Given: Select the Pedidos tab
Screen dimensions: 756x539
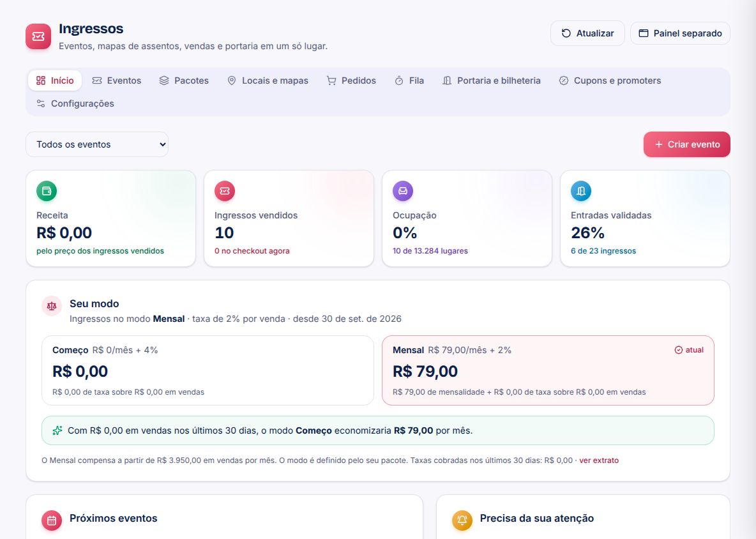Looking at the screenshot, I should point(351,80).
